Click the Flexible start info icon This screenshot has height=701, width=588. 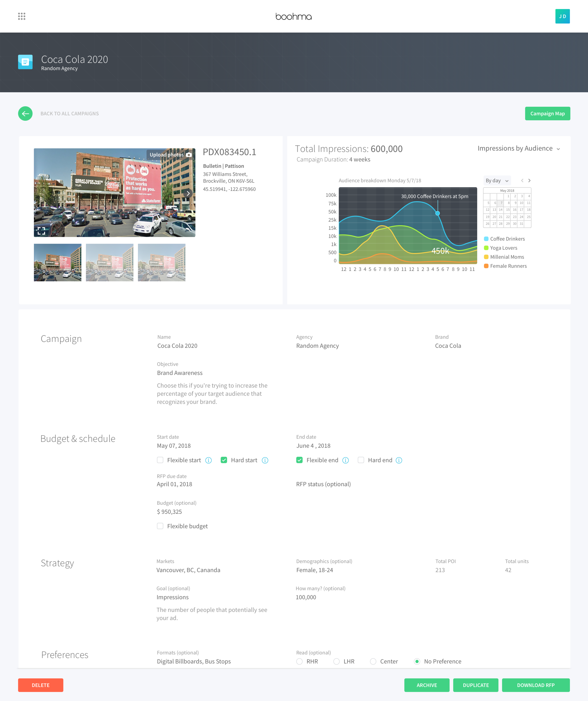click(208, 460)
